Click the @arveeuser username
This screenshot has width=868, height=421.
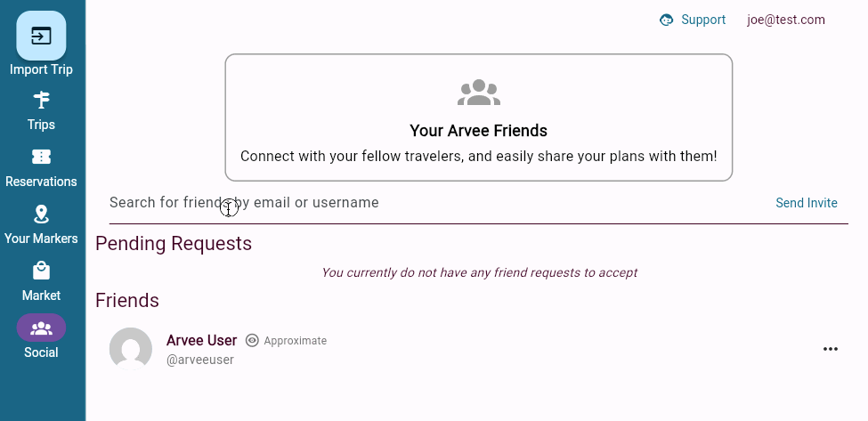pos(200,360)
